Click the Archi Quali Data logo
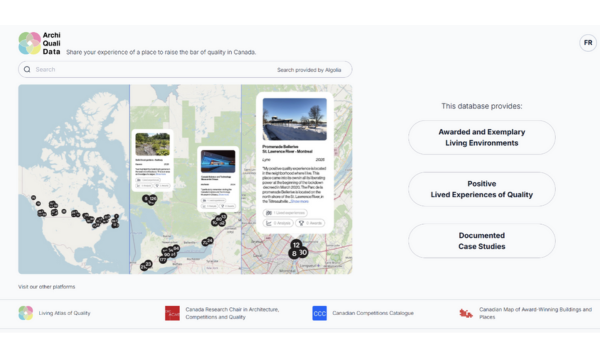The height and width of the screenshot is (360, 600). coord(39,43)
